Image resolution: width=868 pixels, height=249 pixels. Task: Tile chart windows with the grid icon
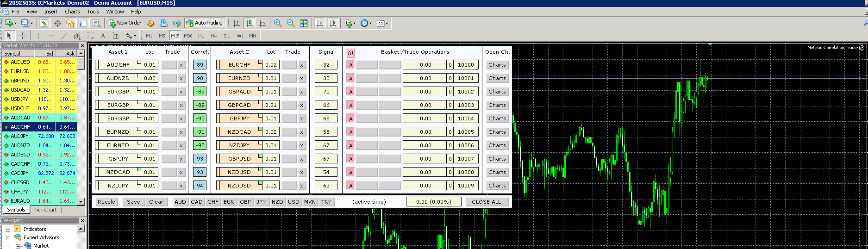[304, 23]
